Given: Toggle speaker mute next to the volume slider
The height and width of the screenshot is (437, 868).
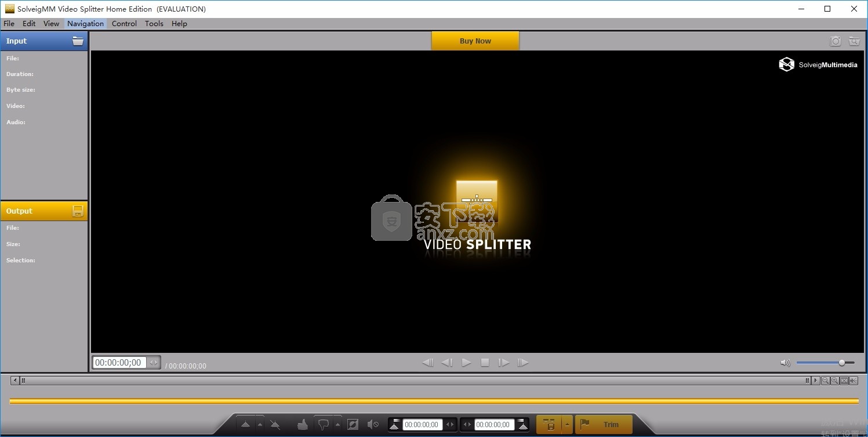Looking at the screenshot, I should tap(786, 363).
